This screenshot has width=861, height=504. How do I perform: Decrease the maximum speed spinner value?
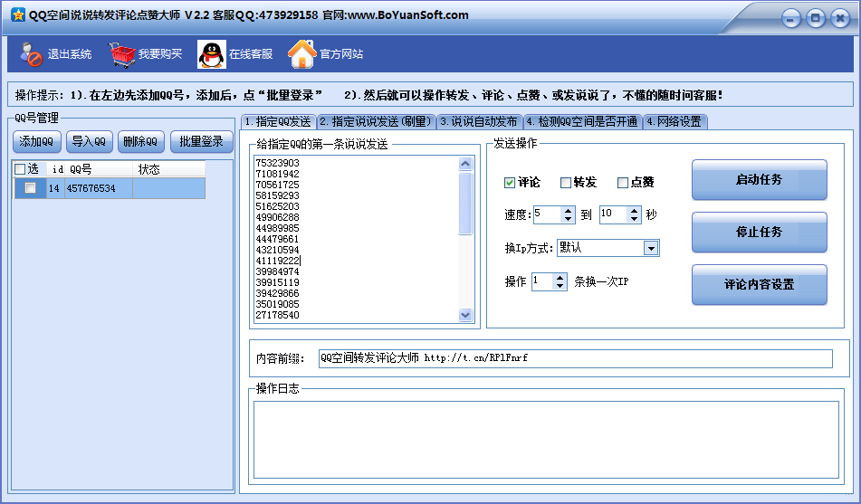[x=635, y=219]
